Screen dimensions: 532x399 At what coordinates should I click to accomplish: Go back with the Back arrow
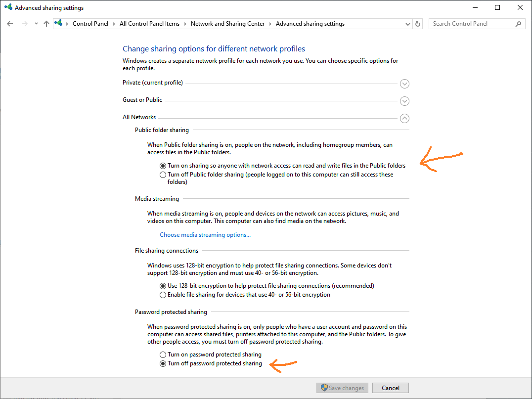point(10,24)
